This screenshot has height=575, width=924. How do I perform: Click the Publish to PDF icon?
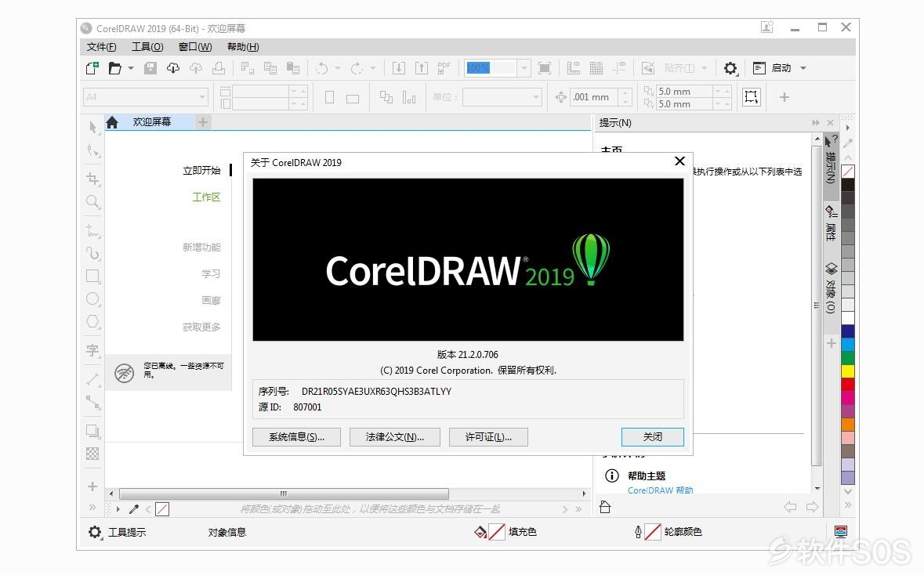pos(444,68)
